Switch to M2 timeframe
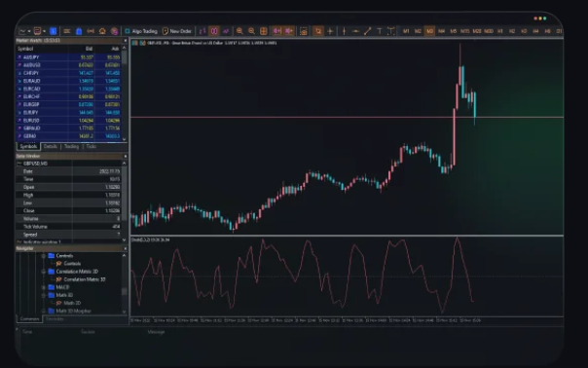Viewport: 588px width, 368px height. coord(418,31)
